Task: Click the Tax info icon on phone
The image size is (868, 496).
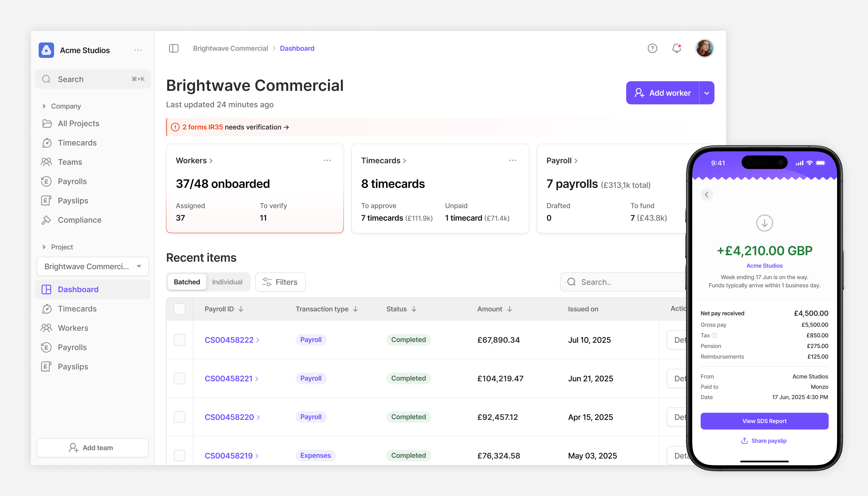Action: coord(715,336)
